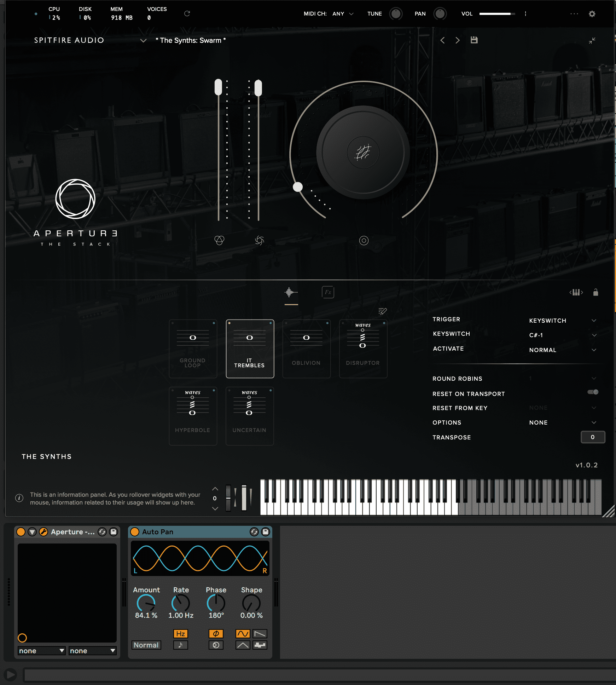Click the refresh icon next to VOICES
The width and height of the screenshot is (616, 685).
click(x=187, y=13)
